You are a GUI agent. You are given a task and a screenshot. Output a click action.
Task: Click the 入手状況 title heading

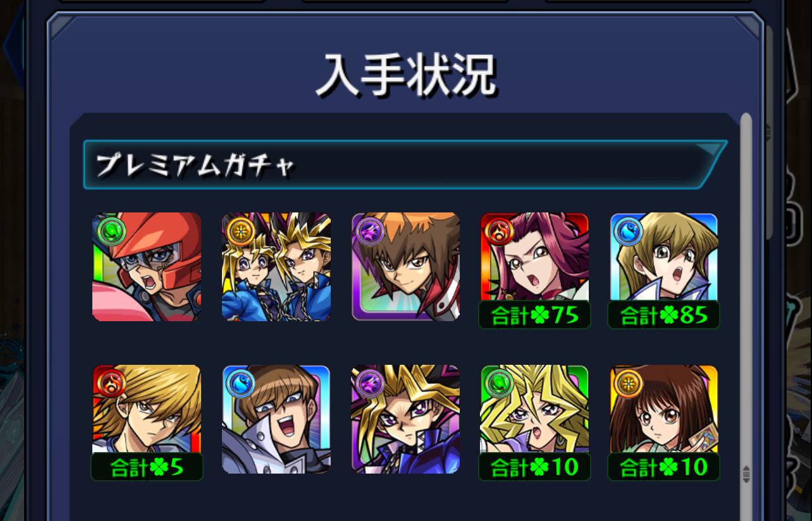406,76
